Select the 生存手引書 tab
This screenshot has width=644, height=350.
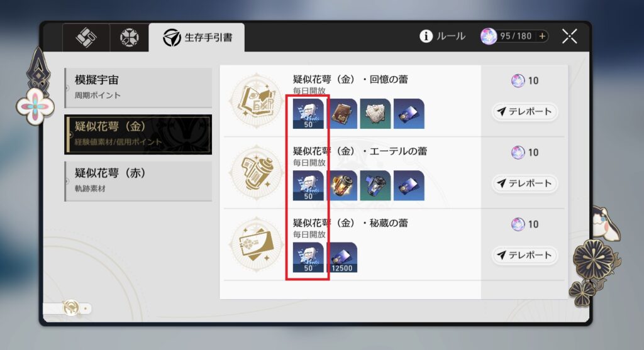197,38
